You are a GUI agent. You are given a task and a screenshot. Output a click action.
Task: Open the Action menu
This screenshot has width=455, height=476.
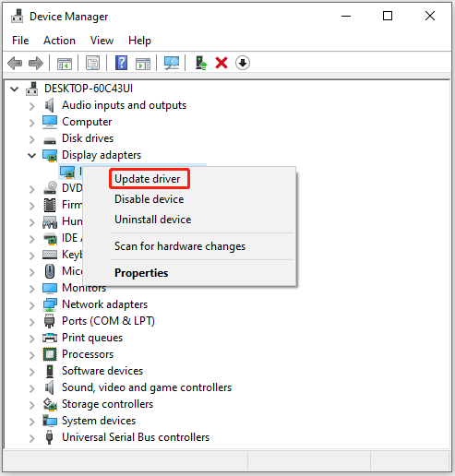[x=59, y=41]
